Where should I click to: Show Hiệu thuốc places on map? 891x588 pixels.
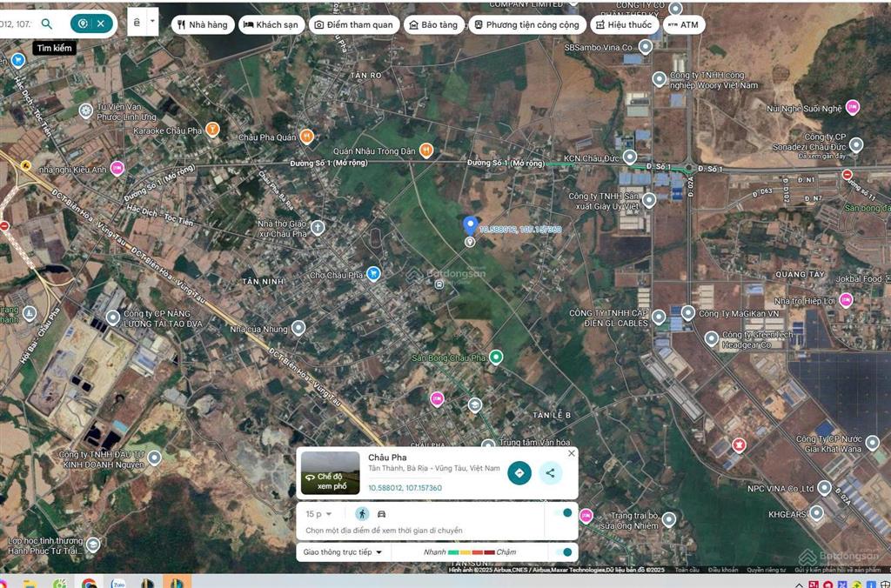pos(625,24)
